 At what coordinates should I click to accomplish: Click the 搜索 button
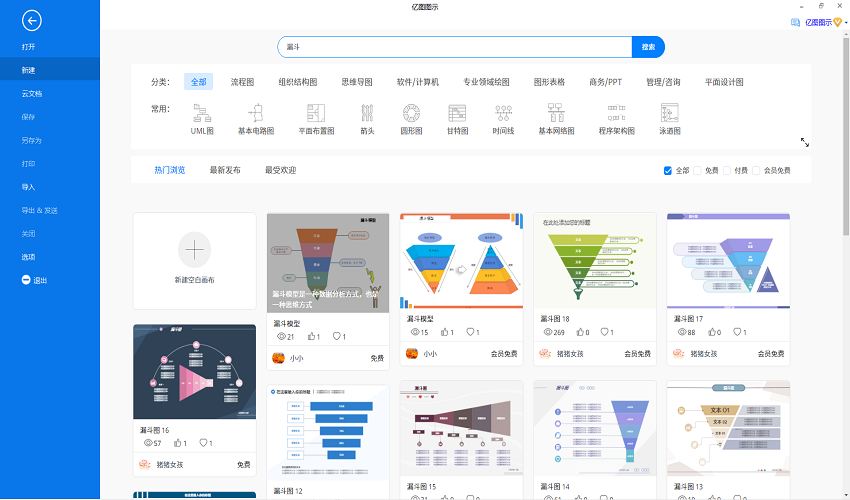pos(648,47)
